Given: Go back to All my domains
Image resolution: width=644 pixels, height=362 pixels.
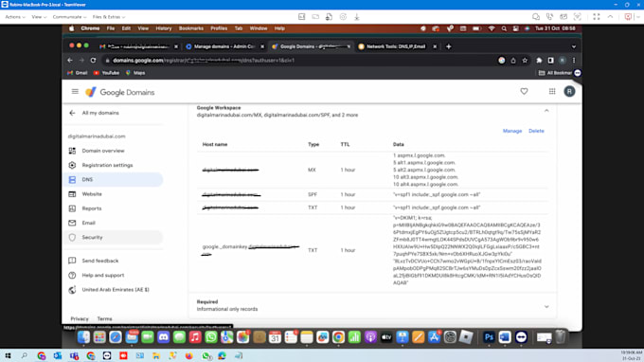Looking at the screenshot, I should tap(94, 113).
